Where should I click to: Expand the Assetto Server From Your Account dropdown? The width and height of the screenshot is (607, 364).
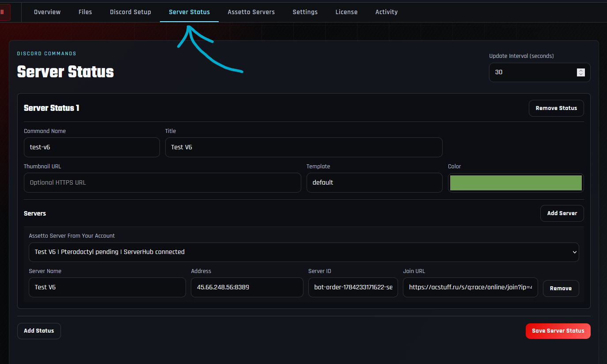[303, 252]
